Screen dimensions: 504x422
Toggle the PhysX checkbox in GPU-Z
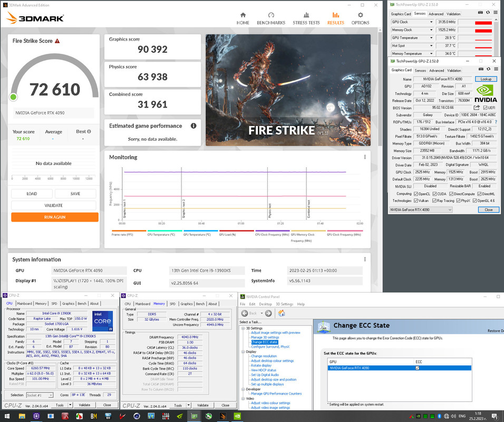458,200
